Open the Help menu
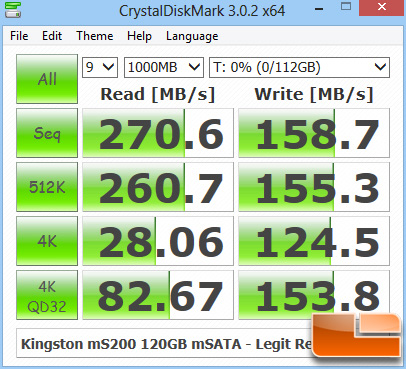Viewport: 406px width, 369px height. pos(139,36)
